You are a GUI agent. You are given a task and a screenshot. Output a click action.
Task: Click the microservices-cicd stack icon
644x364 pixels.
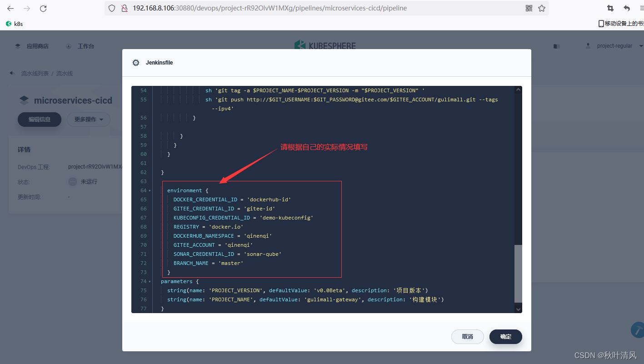pyautogui.click(x=24, y=100)
